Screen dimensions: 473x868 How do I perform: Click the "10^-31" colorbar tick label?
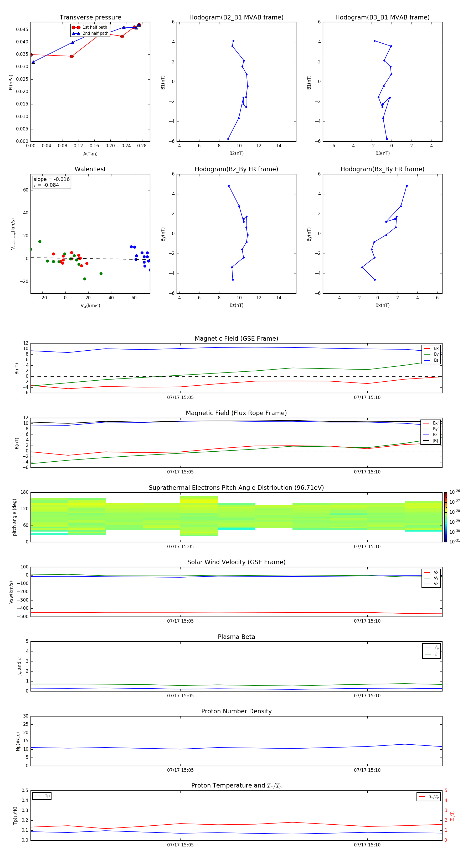[x=455, y=542]
